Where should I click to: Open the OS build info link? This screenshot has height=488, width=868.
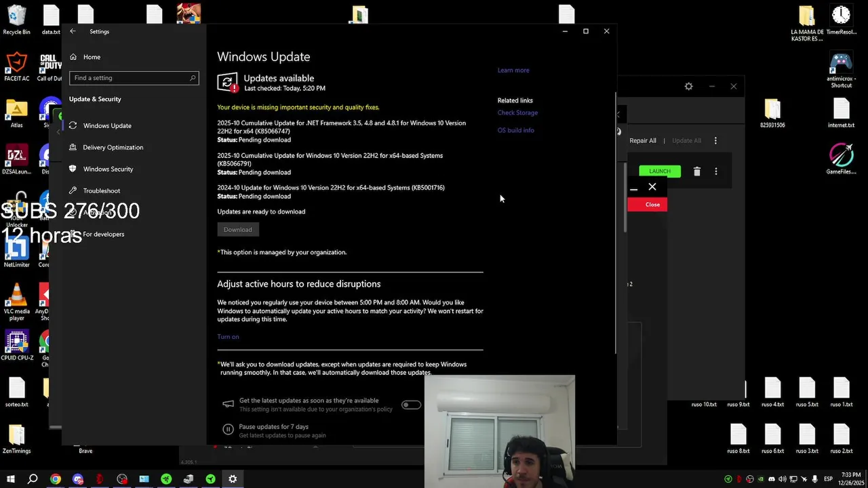(516, 130)
